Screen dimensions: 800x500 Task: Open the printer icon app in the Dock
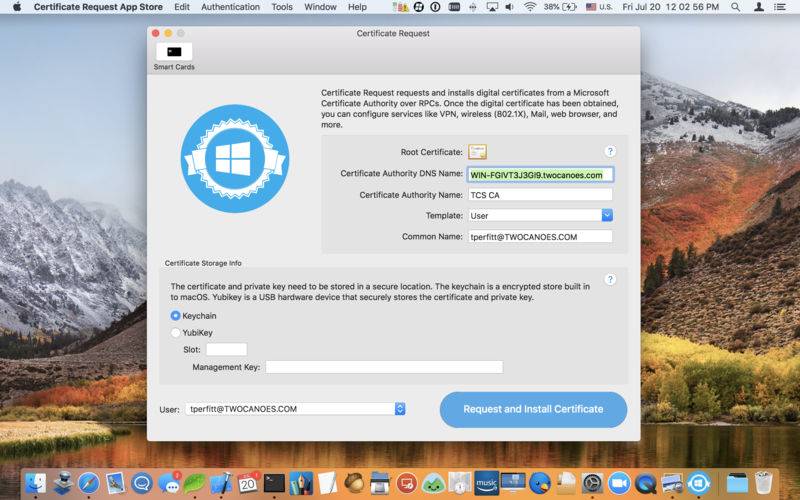380,483
